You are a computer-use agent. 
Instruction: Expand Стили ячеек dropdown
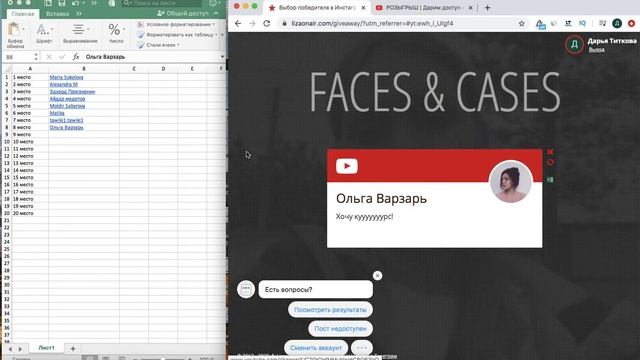click(x=159, y=45)
